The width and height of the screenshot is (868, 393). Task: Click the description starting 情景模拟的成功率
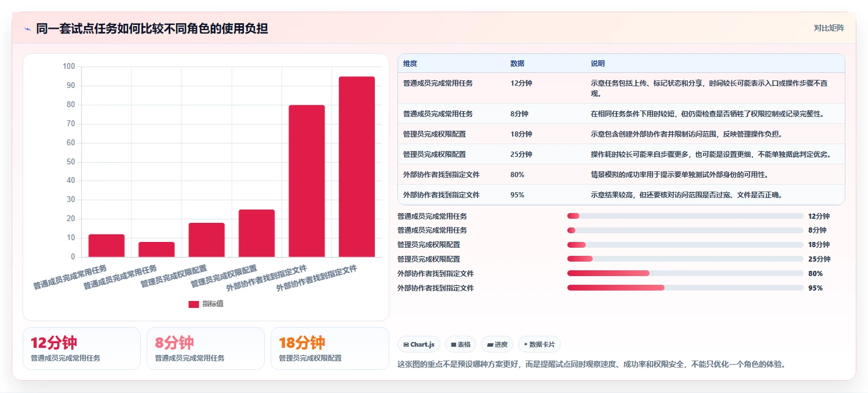(x=679, y=175)
